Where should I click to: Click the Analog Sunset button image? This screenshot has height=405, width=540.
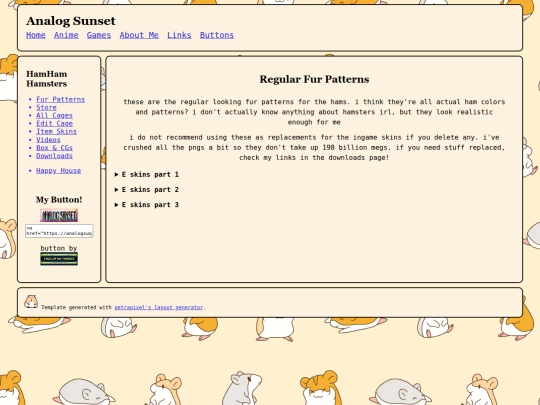pos(59,216)
